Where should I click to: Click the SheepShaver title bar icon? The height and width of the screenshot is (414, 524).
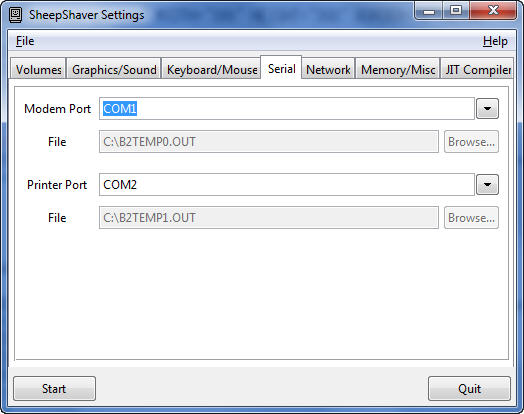tap(15, 15)
